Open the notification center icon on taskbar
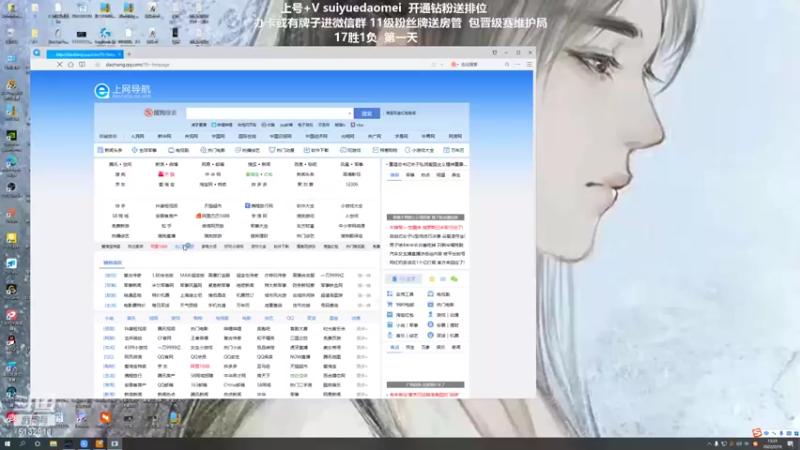 (x=790, y=444)
